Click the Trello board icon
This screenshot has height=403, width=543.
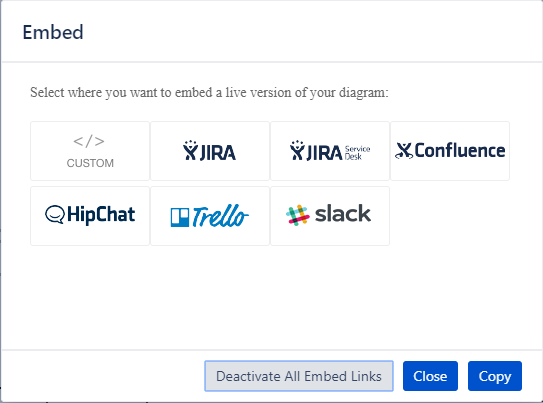[x=180, y=217]
